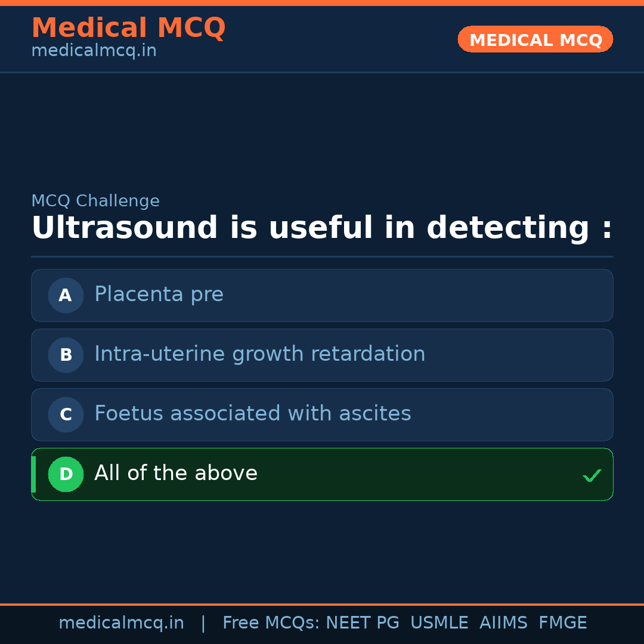This screenshot has width=644, height=644.
Task: Click the question 'Ultrasound is useful in detecting'
Action: point(321,228)
